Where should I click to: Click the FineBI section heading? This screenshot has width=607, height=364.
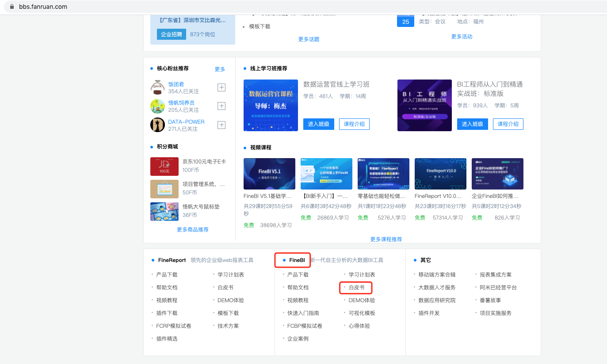pyautogui.click(x=297, y=260)
